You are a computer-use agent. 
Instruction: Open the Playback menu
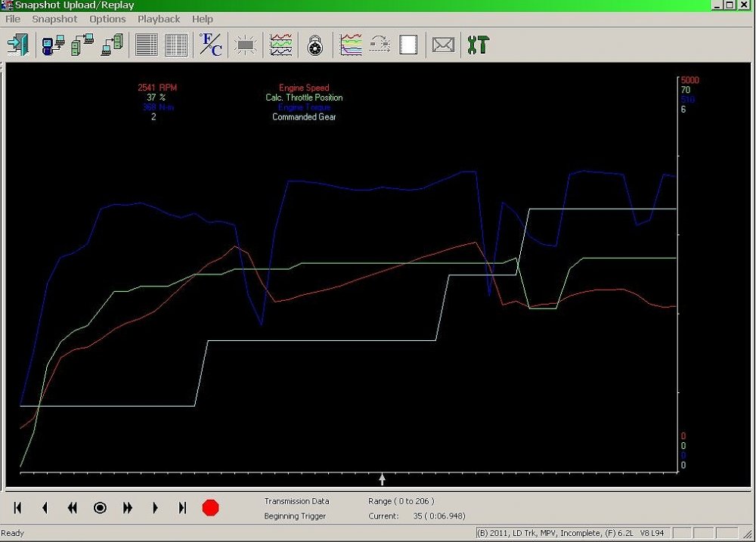[x=158, y=19]
